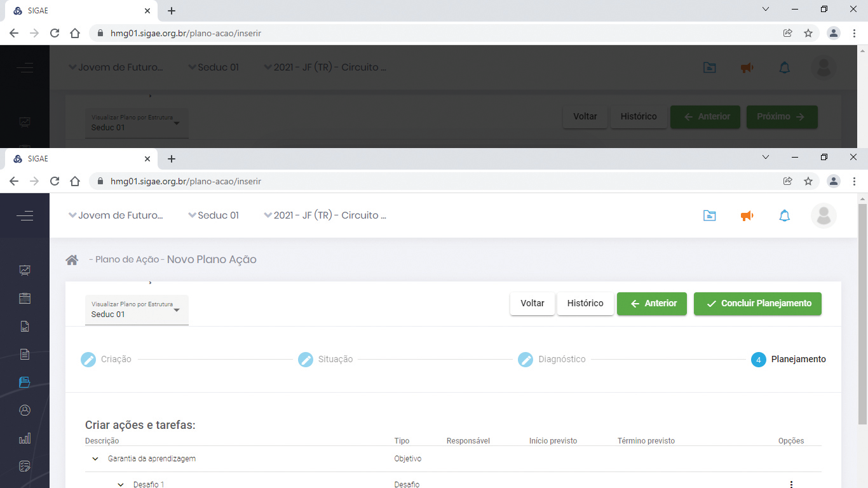Screen dimensions: 868x488
Task: Open the Jovem de Futuro dropdown in front window
Action: click(116, 215)
